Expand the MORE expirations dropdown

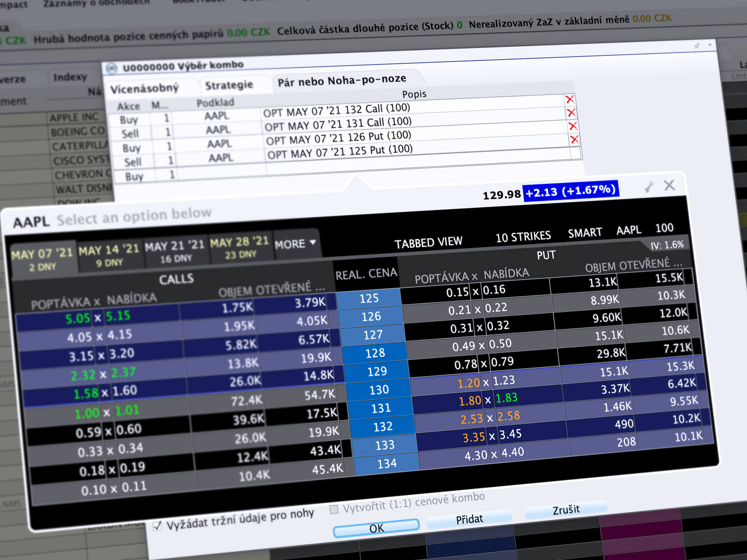[295, 244]
